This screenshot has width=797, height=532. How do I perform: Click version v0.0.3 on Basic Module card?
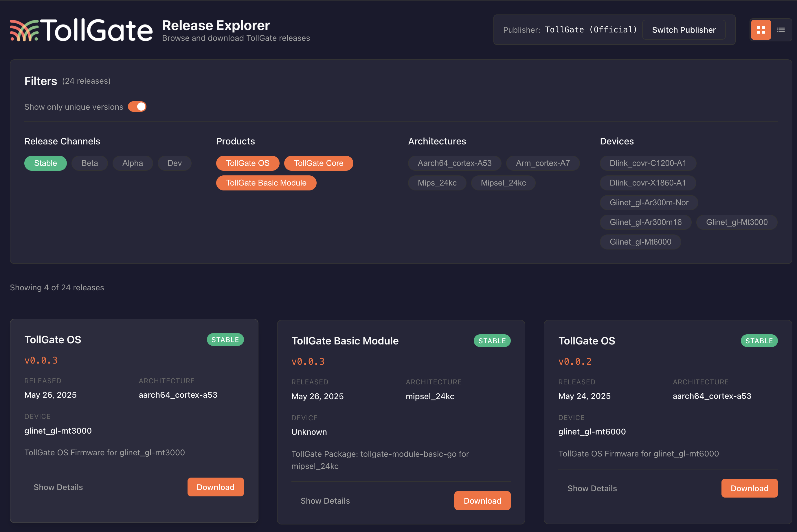pos(308,362)
